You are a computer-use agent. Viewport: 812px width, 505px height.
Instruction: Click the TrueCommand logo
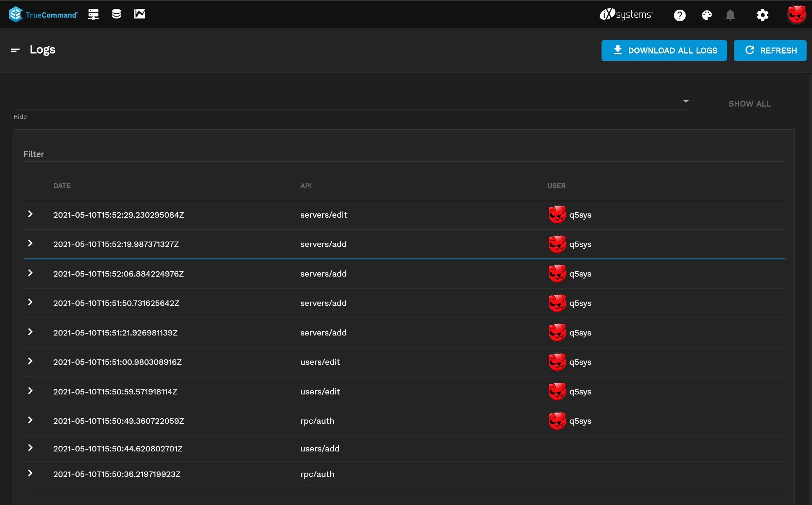click(x=42, y=14)
